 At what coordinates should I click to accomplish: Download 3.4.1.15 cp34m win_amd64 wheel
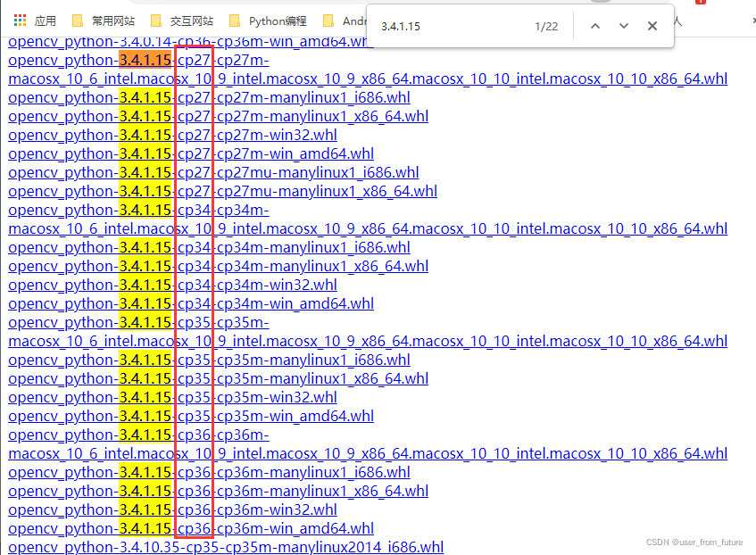point(191,303)
